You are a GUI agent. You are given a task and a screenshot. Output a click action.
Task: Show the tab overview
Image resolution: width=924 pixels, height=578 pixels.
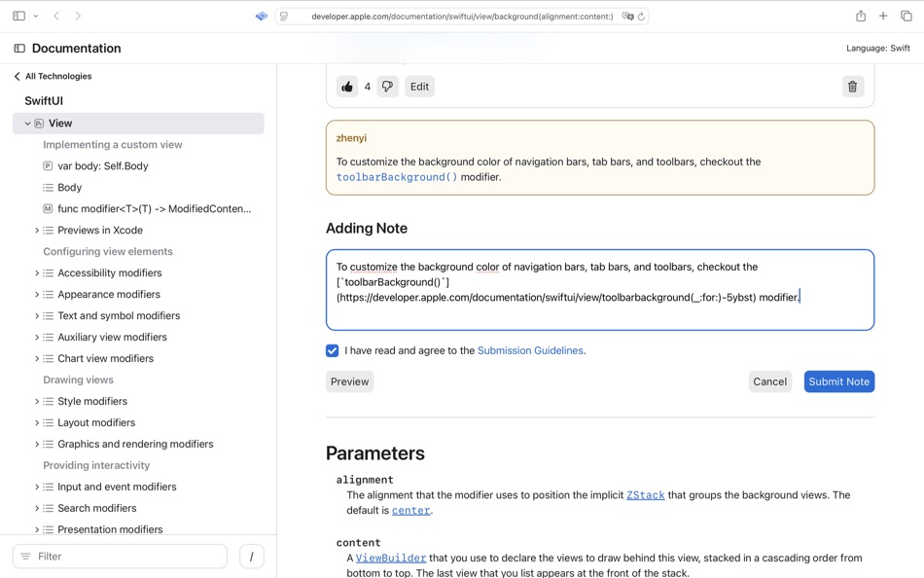tap(906, 16)
